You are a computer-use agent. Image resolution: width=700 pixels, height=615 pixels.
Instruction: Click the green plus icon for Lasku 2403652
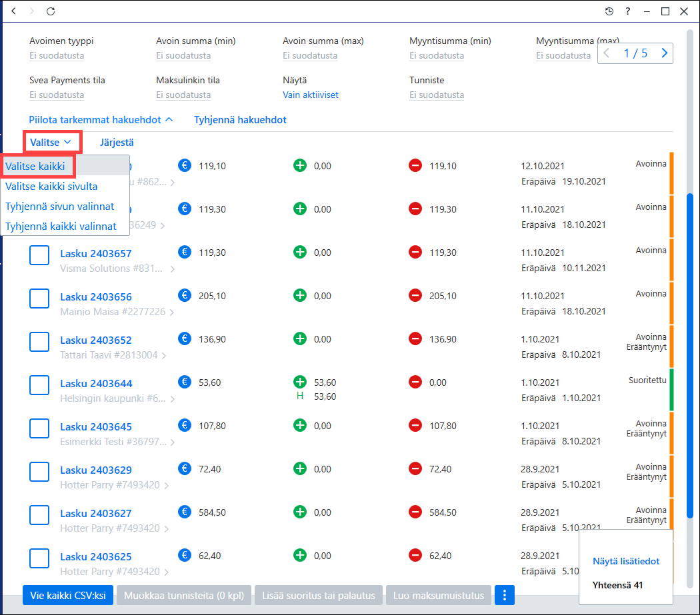(x=300, y=338)
